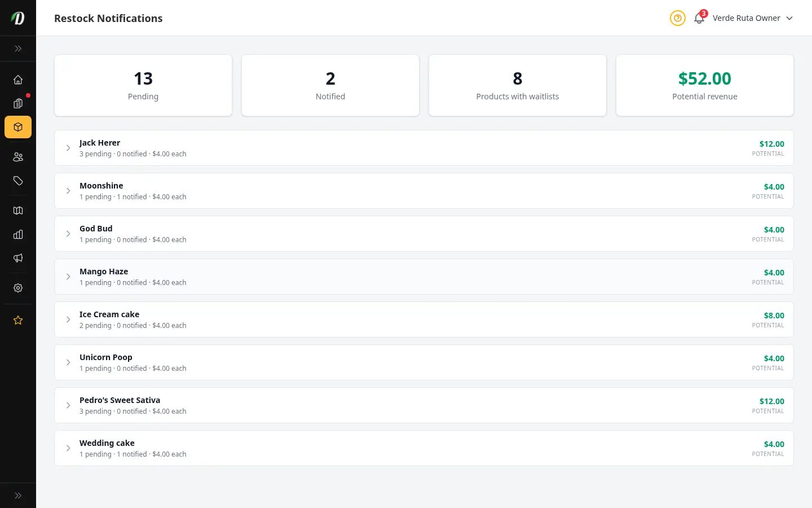This screenshot has width=812, height=508.
Task: Open the orders clipboard icon with the red dot
Action: coord(18,103)
